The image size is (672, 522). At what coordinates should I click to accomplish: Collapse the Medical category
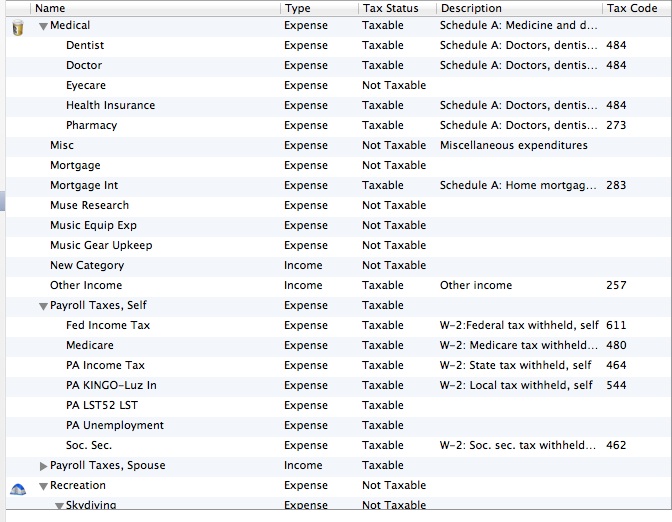tap(43, 26)
